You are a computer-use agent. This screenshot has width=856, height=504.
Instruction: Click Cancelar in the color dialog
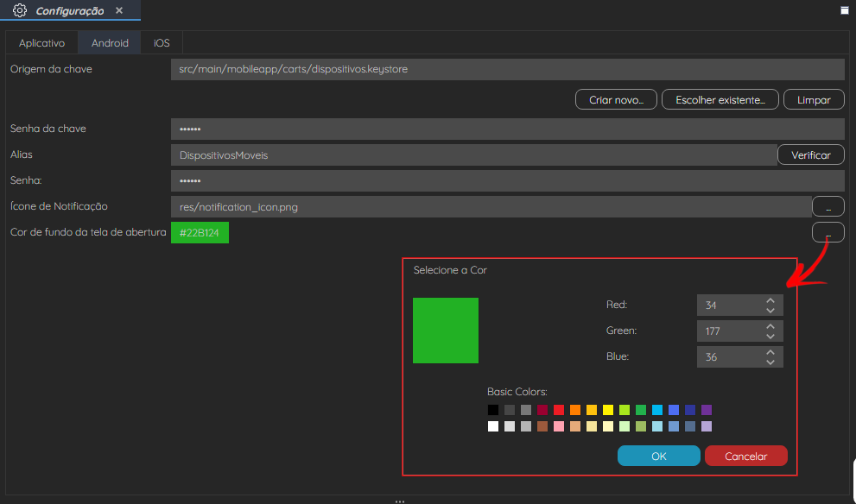coord(745,456)
